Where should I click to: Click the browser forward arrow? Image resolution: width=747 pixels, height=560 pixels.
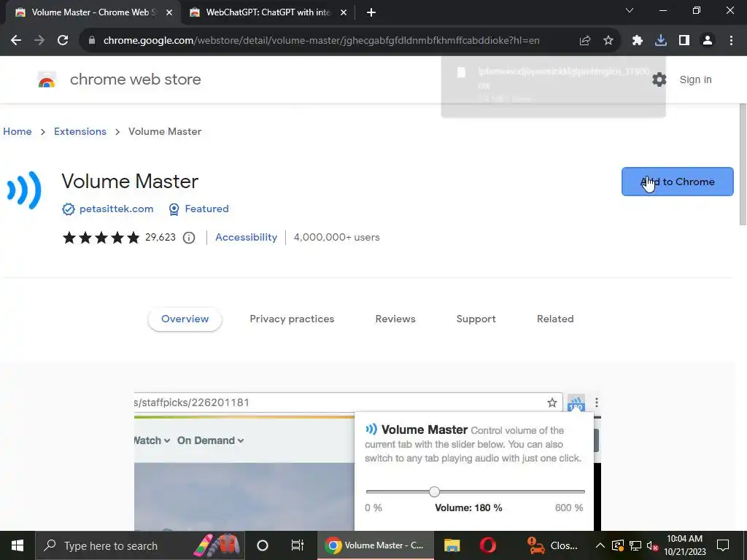[x=39, y=41]
